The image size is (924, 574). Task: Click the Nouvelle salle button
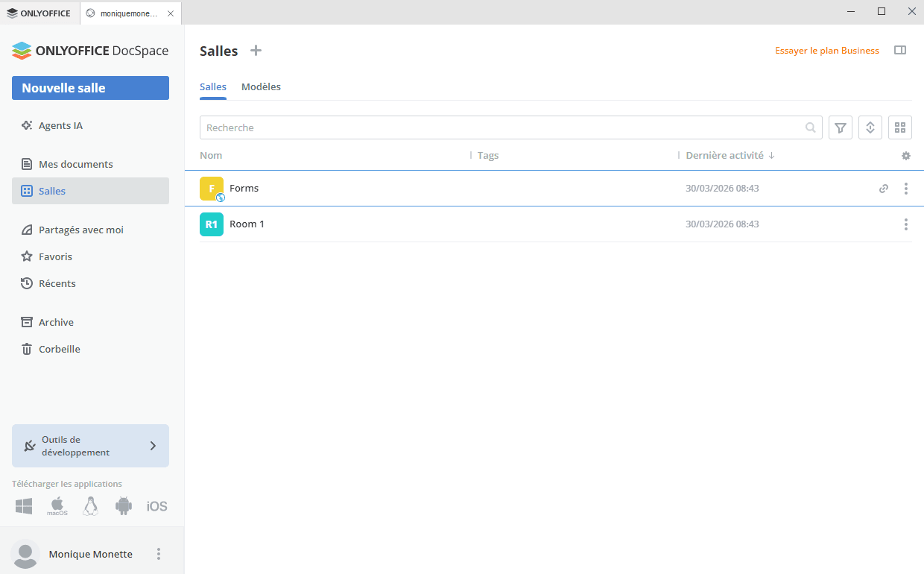90,88
